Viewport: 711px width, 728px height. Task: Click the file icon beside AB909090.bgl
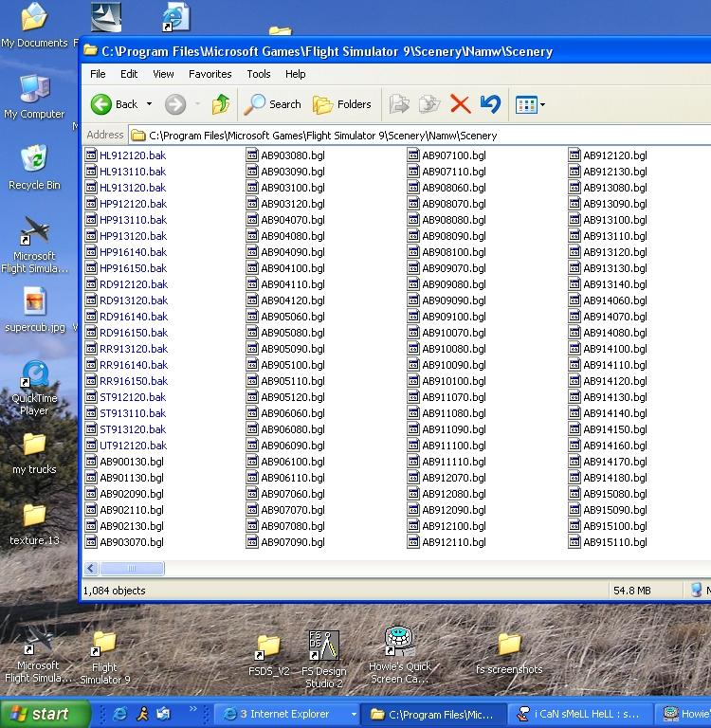(x=413, y=300)
